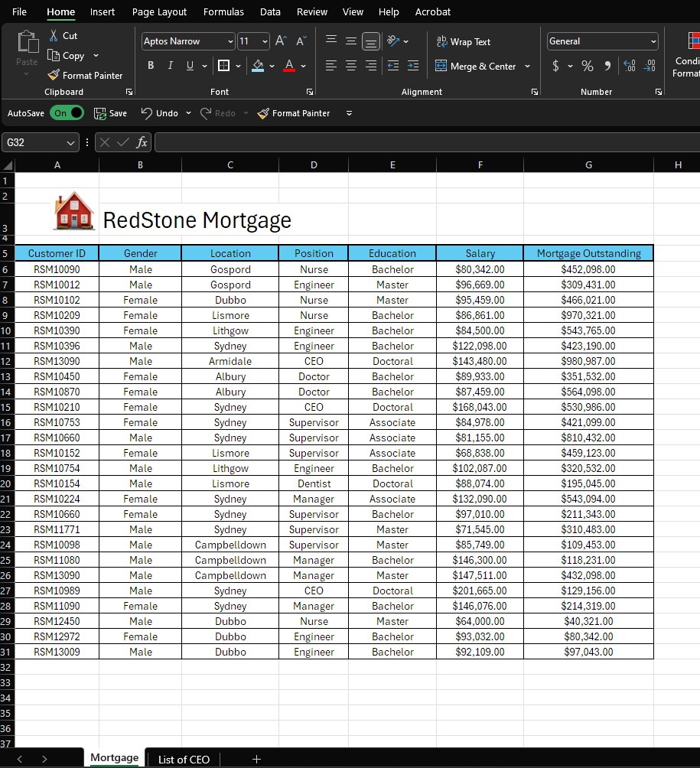Click Save in Quick Access Toolbar
Screen dimensions: 700x768
pyautogui.click(x=110, y=114)
